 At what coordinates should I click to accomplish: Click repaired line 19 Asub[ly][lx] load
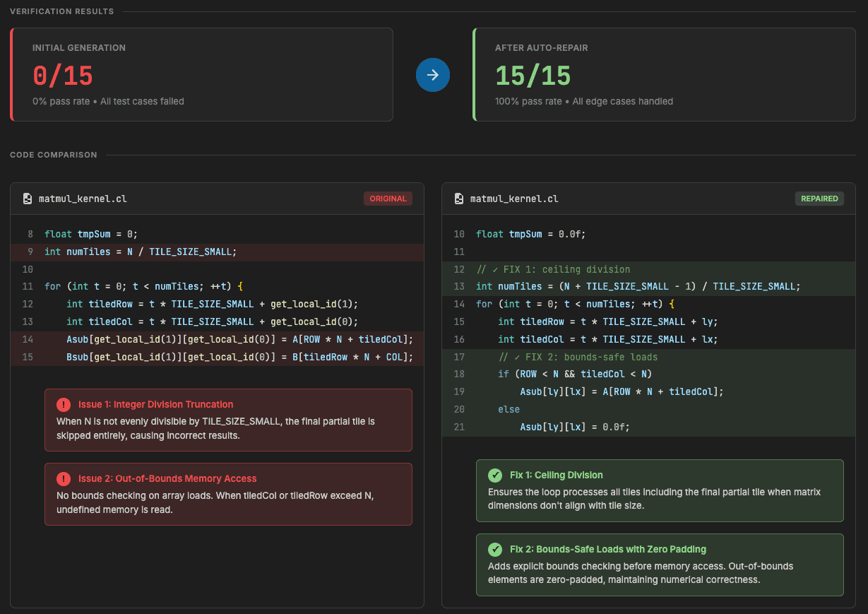coord(648,392)
